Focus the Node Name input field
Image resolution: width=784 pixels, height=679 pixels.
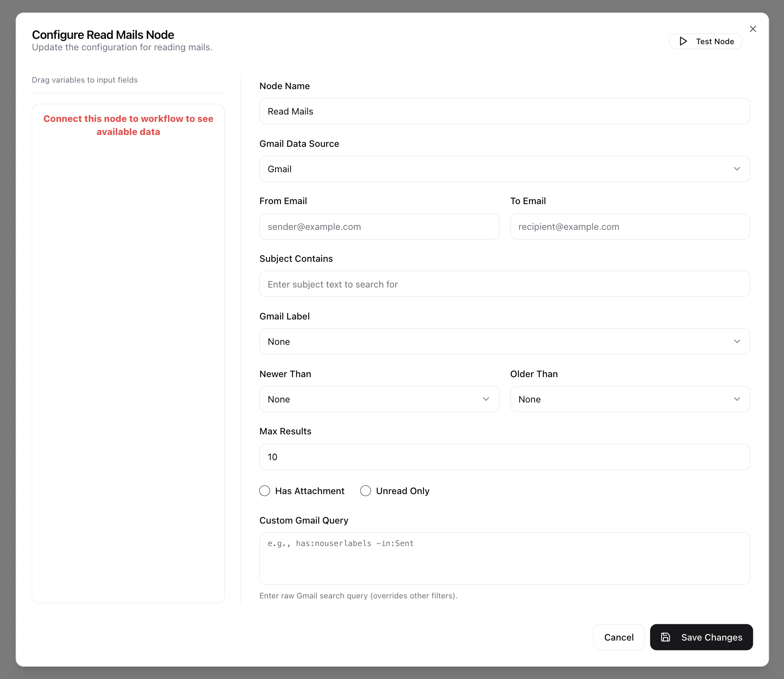click(504, 111)
